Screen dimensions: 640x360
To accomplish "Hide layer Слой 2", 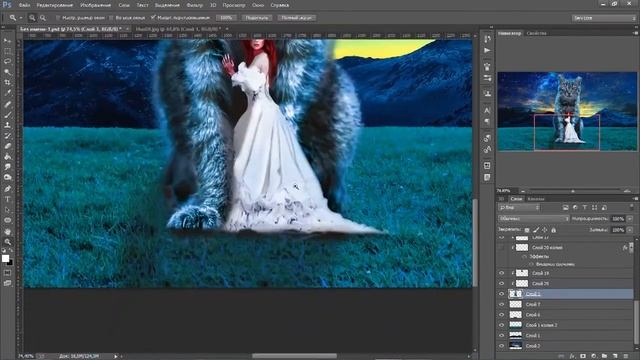I will 502,346.
